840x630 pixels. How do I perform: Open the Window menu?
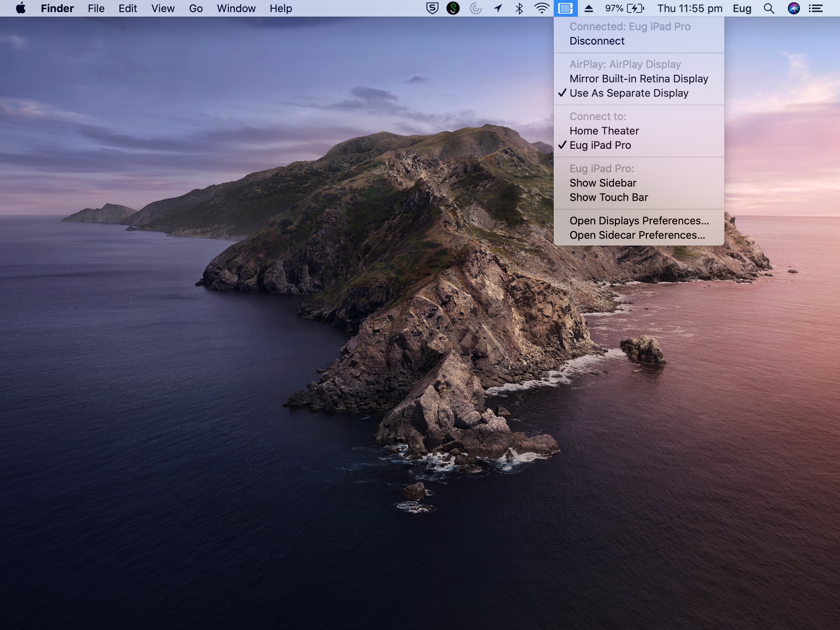tap(236, 8)
